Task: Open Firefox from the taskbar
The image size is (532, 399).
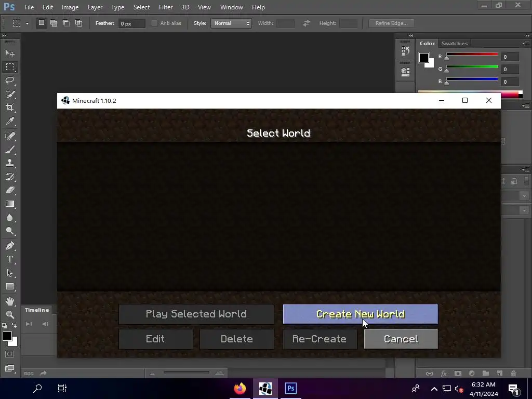Action: tap(240, 389)
